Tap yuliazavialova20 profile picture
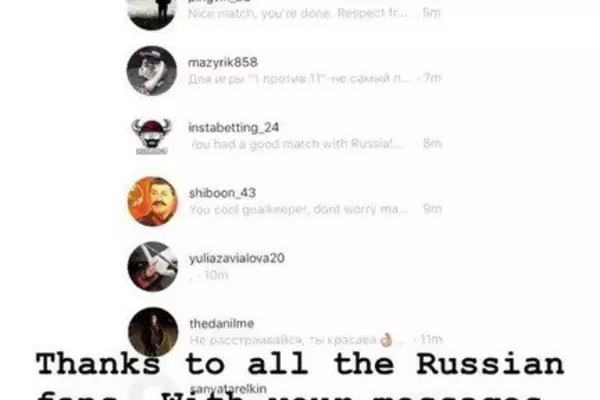 [x=153, y=267]
